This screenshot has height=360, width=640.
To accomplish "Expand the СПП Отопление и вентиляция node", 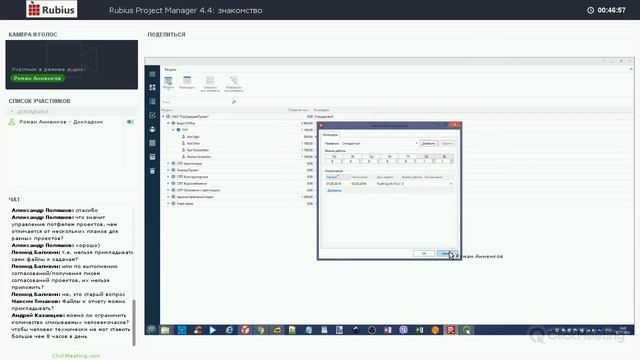I will tap(168, 190).
